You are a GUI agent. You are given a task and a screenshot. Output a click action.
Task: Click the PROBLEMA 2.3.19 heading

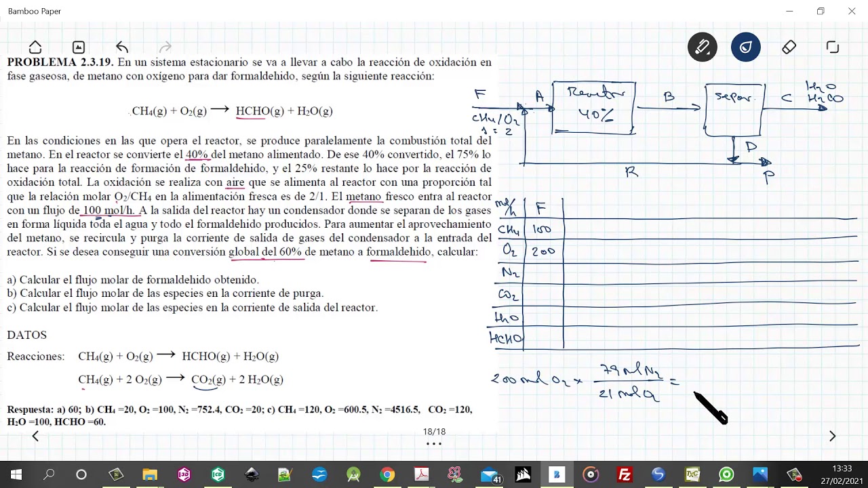[x=60, y=62]
